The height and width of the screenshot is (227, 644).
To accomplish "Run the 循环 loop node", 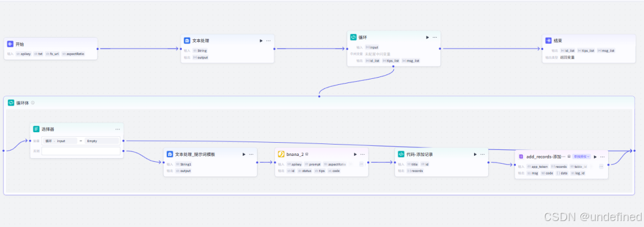I will [427, 37].
